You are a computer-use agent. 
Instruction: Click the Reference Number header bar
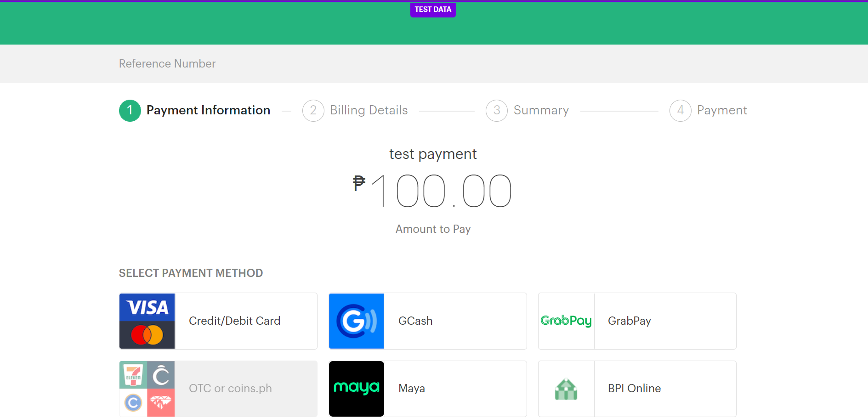[x=167, y=63]
